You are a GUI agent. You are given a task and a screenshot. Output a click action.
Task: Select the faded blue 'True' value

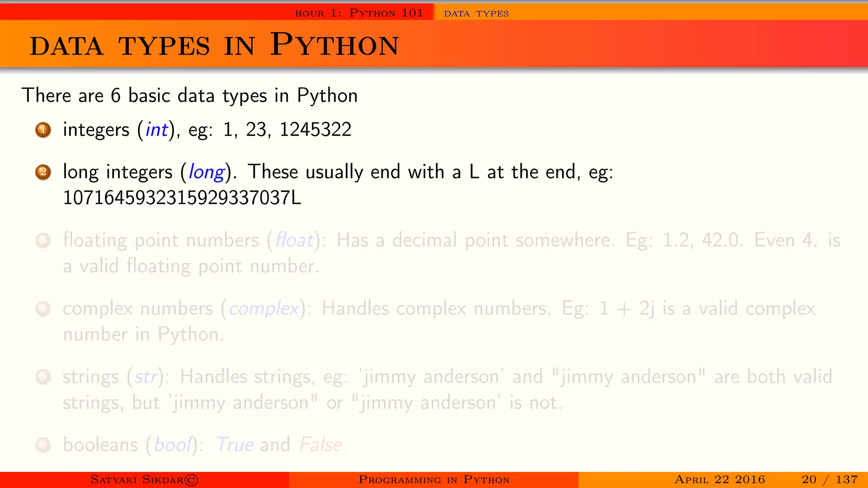[235, 445]
